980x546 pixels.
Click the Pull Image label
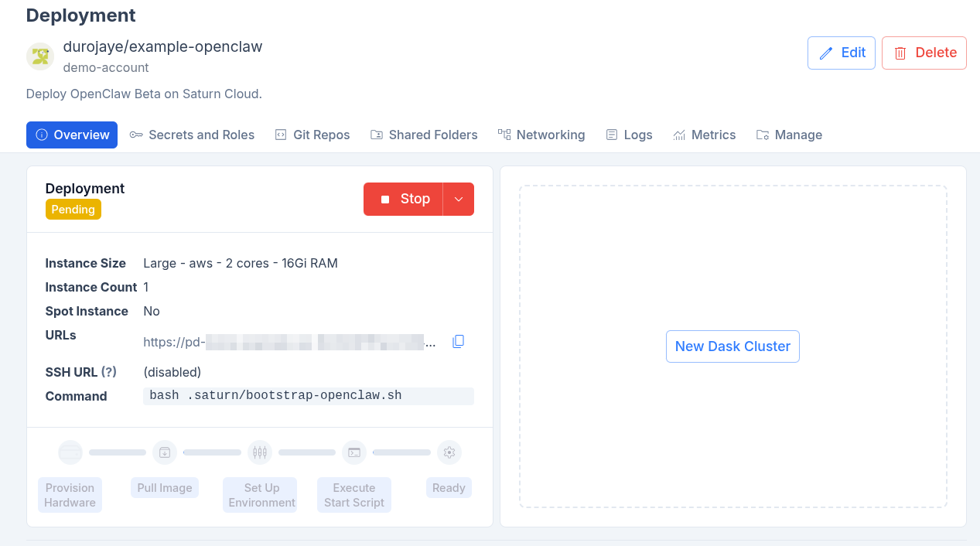165,488
